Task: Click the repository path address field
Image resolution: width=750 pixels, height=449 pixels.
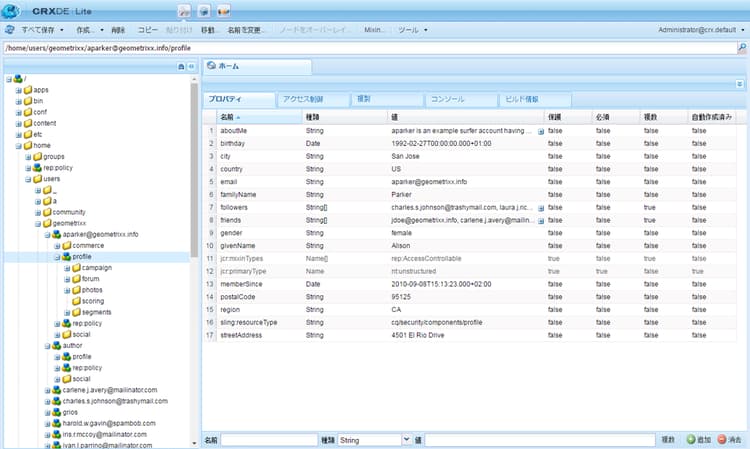Action: tap(370, 48)
